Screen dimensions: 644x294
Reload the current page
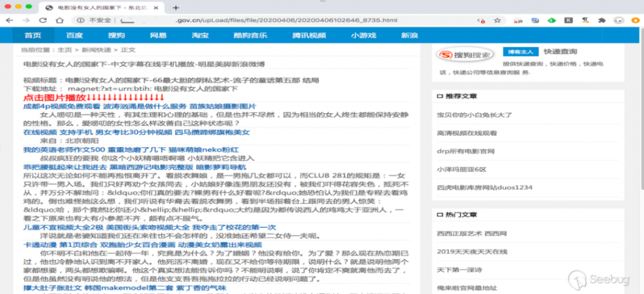tap(41, 20)
